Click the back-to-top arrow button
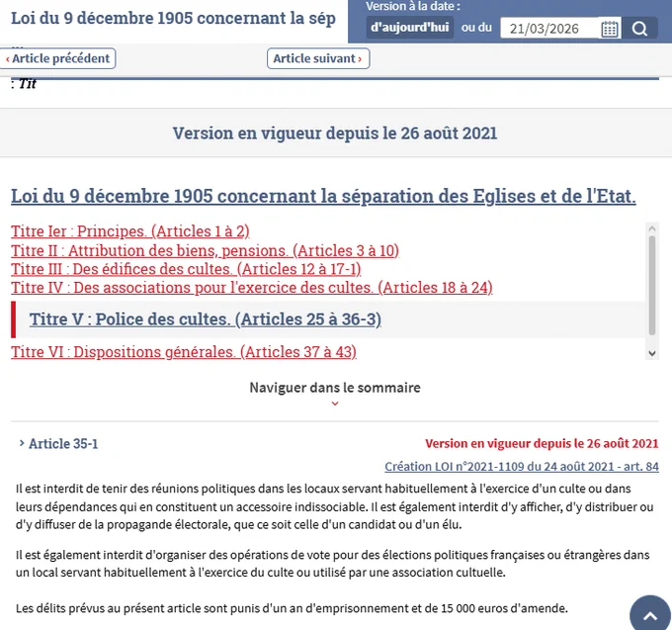This screenshot has height=630, width=672. [x=650, y=615]
